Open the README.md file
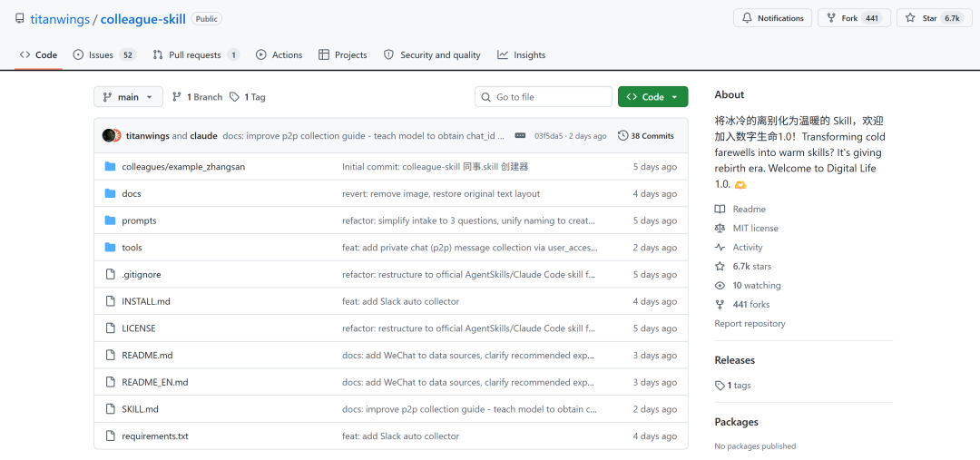The width and height of the screenshot is (980, 460). click(x=147, y=356)
